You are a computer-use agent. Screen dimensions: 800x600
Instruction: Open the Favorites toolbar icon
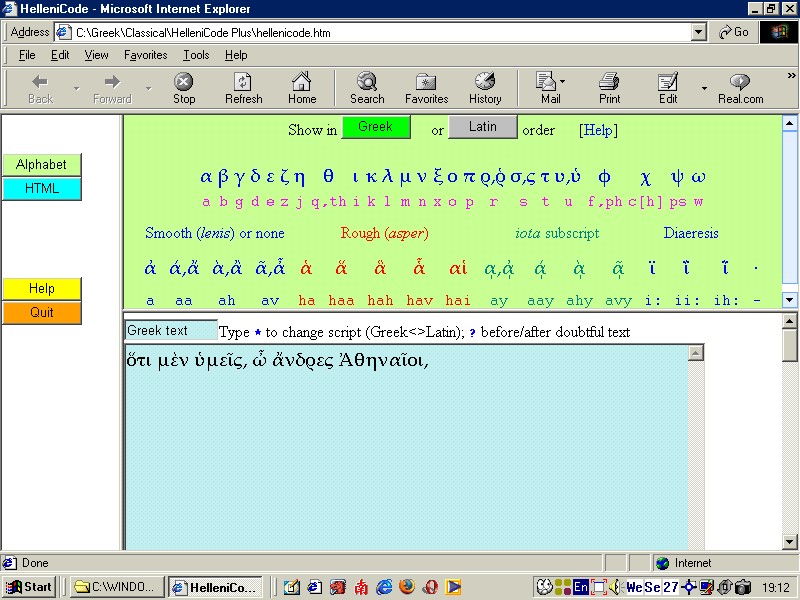coord(426,87)
